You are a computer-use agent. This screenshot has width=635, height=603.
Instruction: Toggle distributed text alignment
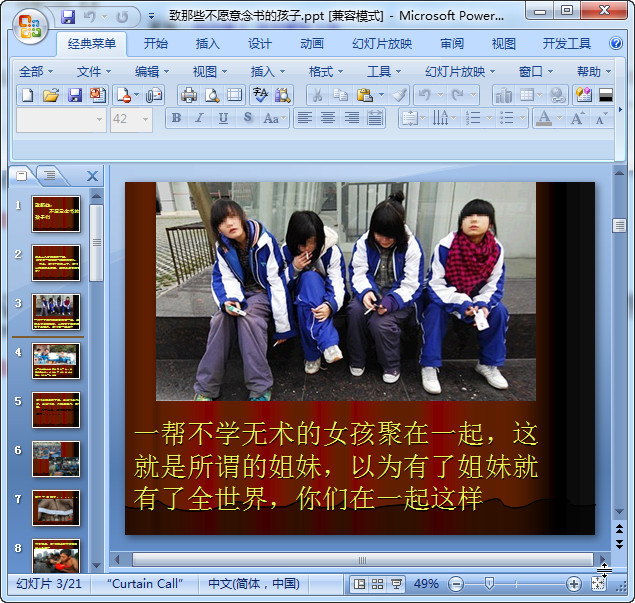pos(375,118)
